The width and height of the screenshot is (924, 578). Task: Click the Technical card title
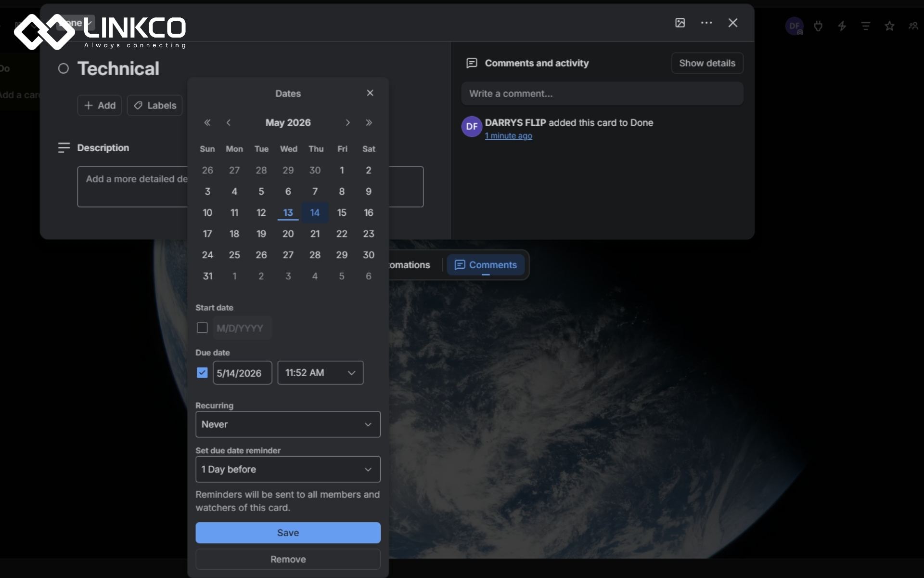(118, 68)
